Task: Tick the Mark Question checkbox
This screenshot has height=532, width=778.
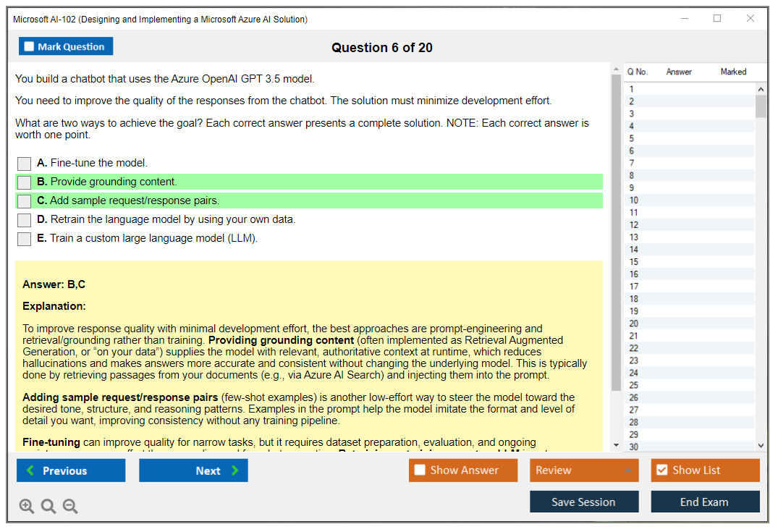Action: (x=30, y=46)
